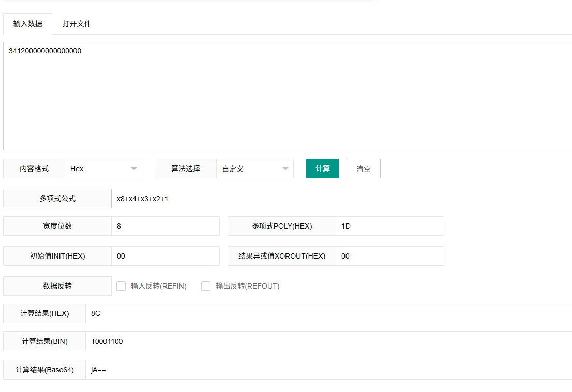This screenshot has height=392, width=572.
Task: Enable the 输入反转(REFIN) checkbox
Action: (x=121, y=286)
